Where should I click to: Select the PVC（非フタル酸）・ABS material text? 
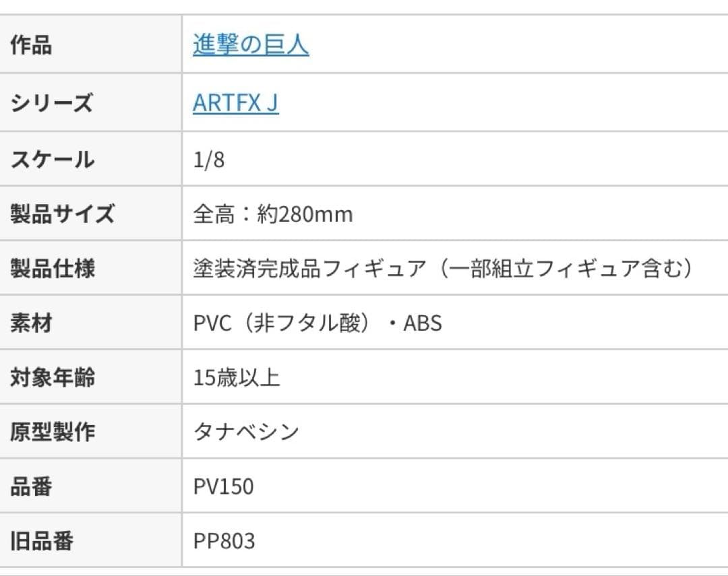317,323
